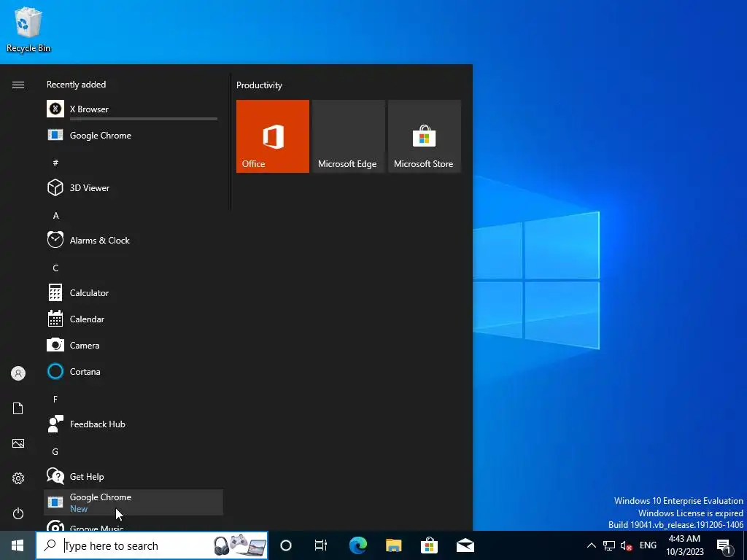Start the Camera app

pyautogui.click(x=133, y=345)
